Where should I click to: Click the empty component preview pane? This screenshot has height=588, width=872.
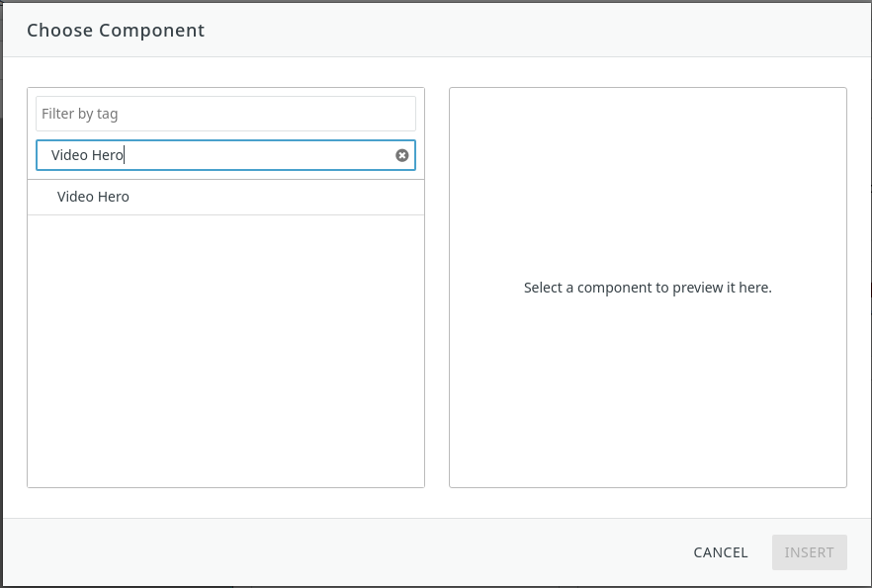(648, 395)
